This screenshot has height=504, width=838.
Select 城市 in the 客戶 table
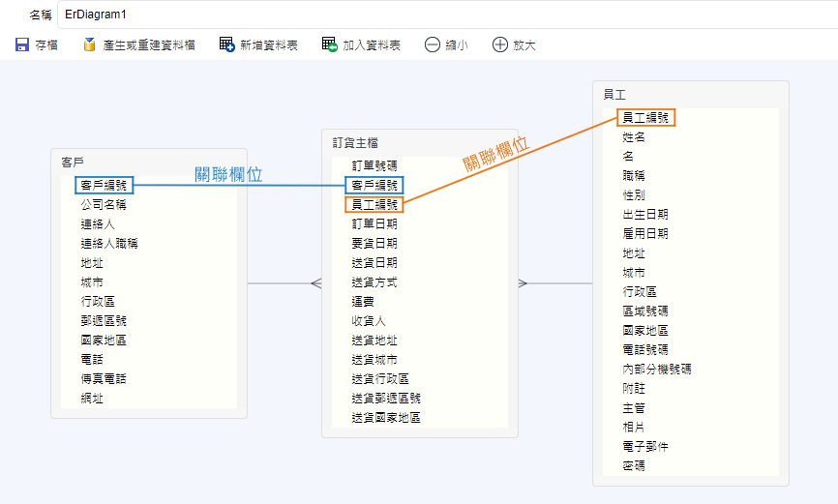tap(92, 282)
